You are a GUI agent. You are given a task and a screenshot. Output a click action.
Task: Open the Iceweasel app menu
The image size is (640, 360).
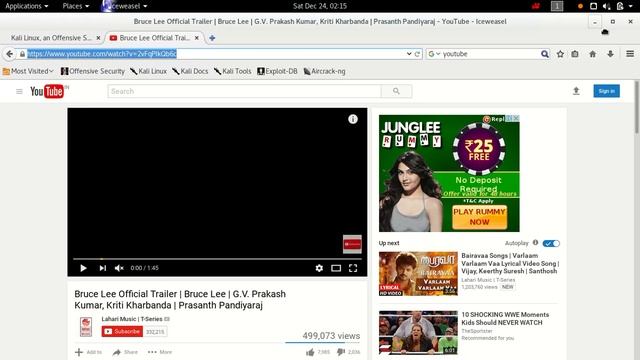point(124,6)
